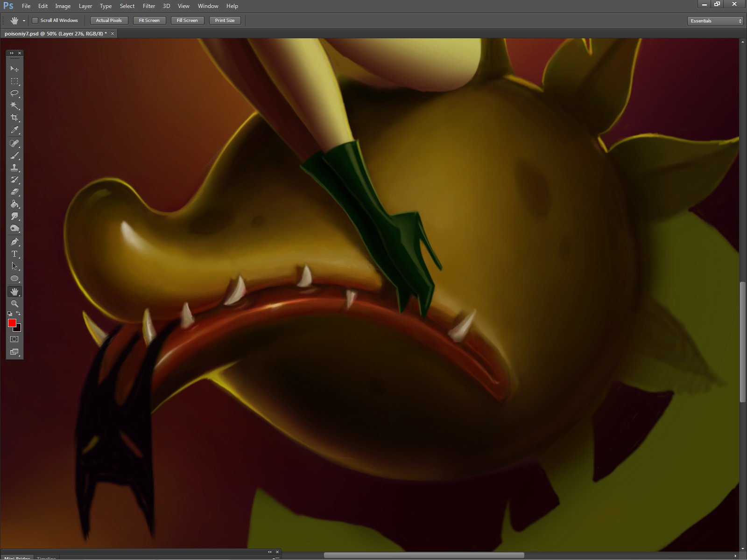Enable Scroll All Windows checkbox
The height and width of the screenshot is (560, 747).
pos(35,21)
